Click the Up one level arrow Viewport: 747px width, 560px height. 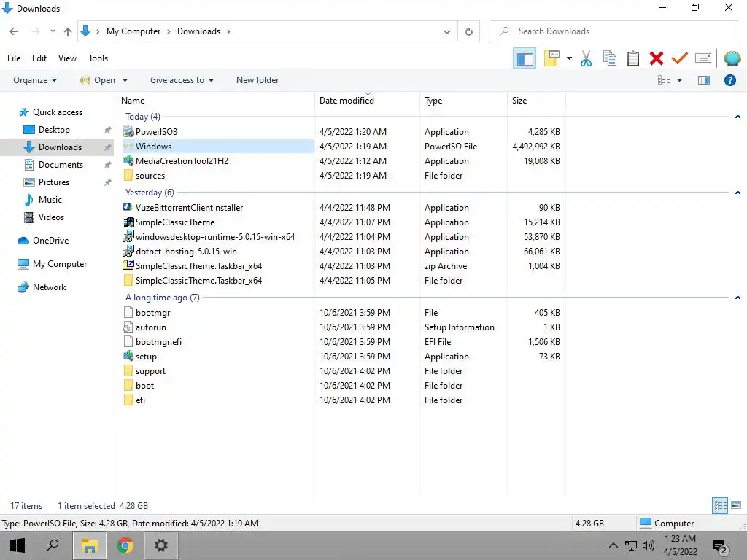68,31
